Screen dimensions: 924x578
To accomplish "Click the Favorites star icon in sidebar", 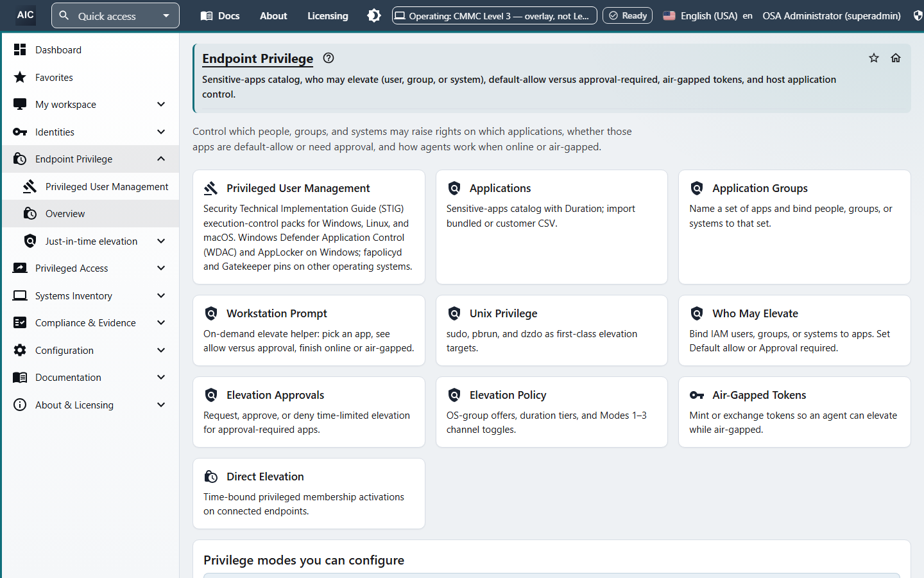I will coord(20,77).
